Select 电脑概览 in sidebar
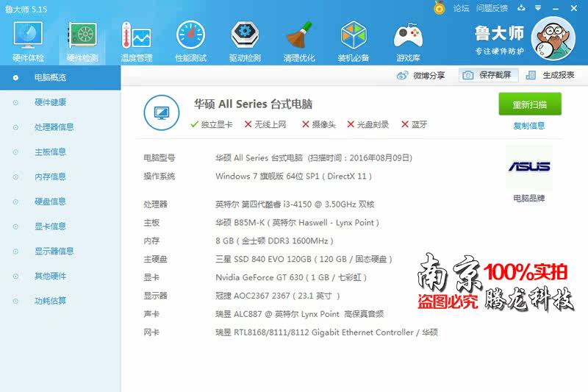The height and width of the screenshot is (392, 588). click(60, 78)
